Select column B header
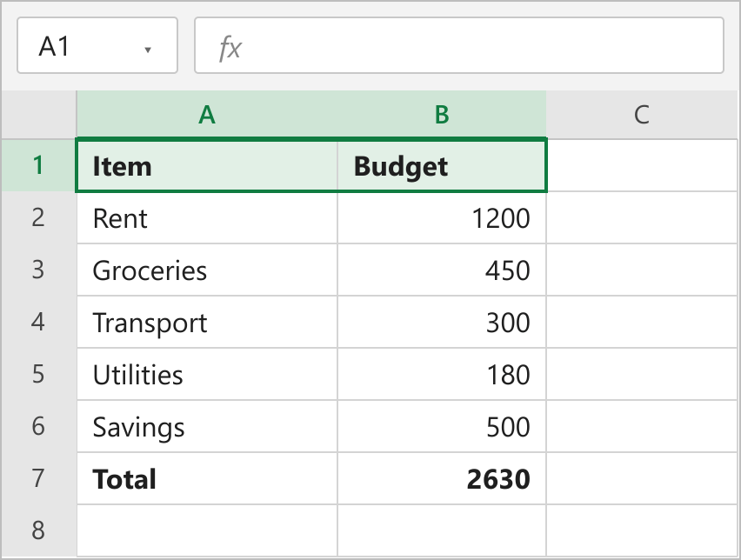This screenshot has width=741, height=560. tap(442, 115)
